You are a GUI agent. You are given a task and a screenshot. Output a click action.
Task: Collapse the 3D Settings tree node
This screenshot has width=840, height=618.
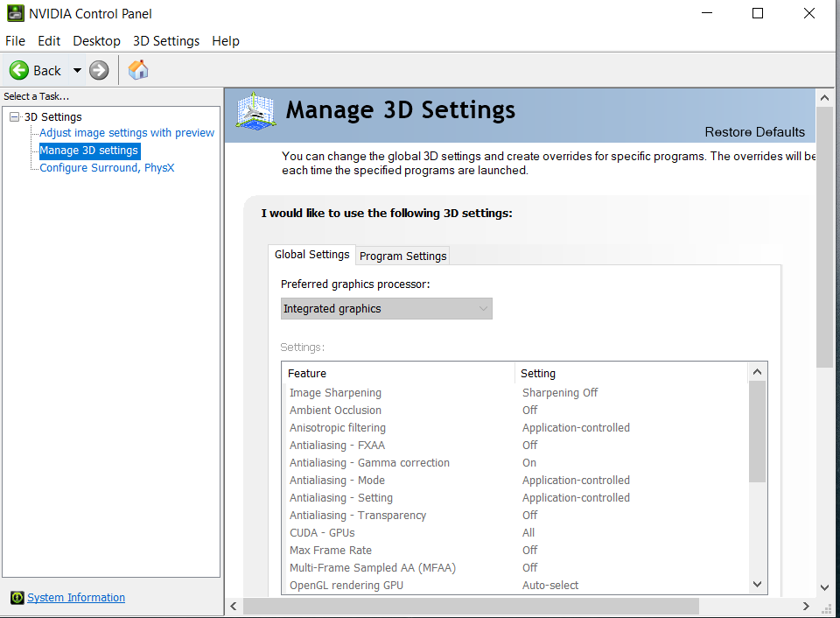(15, 116)
